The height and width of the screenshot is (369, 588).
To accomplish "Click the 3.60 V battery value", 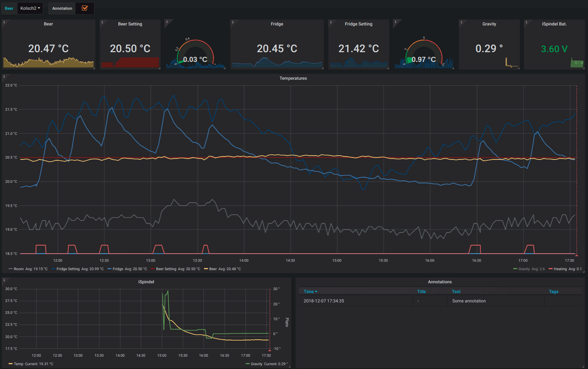I will coord(554,49).
